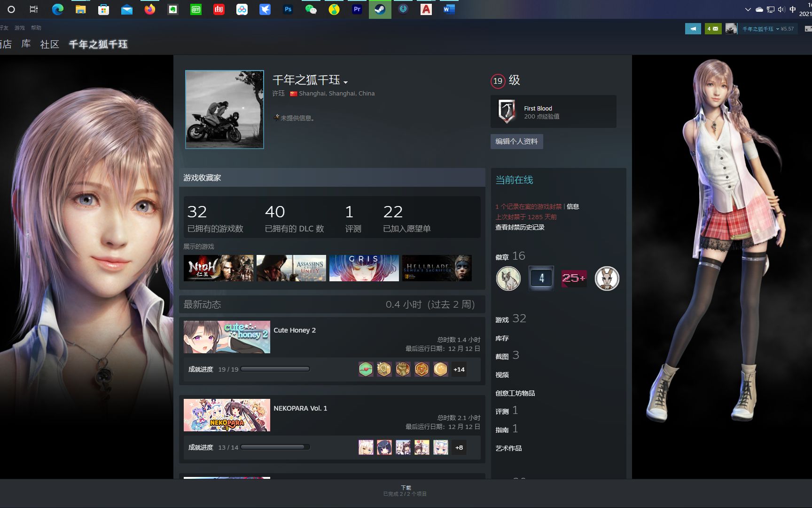Open Premiere Pro from the taskbar
This screenshot has height=508, width=812.
357,9
